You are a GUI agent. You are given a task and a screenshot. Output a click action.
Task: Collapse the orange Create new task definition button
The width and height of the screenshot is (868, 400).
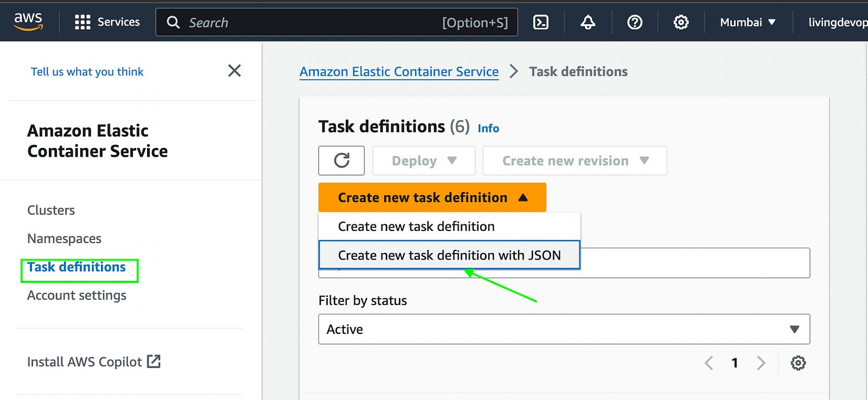(432, 197)
